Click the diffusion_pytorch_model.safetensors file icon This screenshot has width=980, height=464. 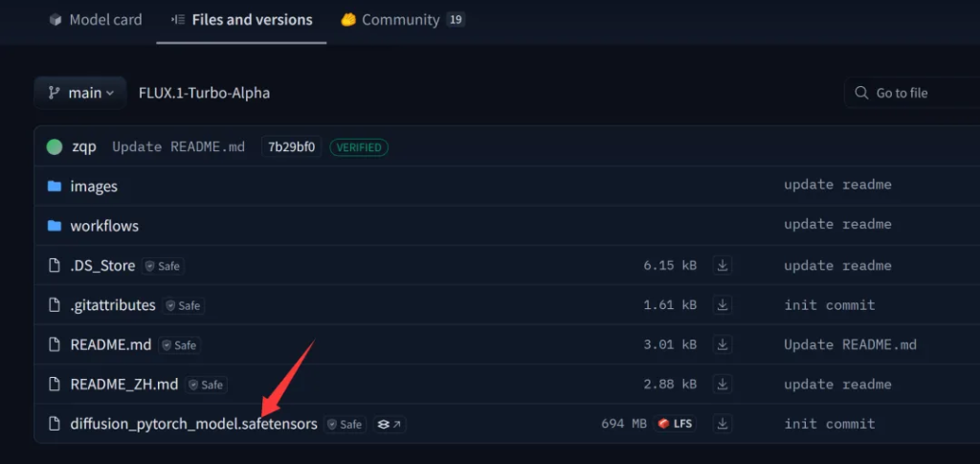(x=55, y=424)
